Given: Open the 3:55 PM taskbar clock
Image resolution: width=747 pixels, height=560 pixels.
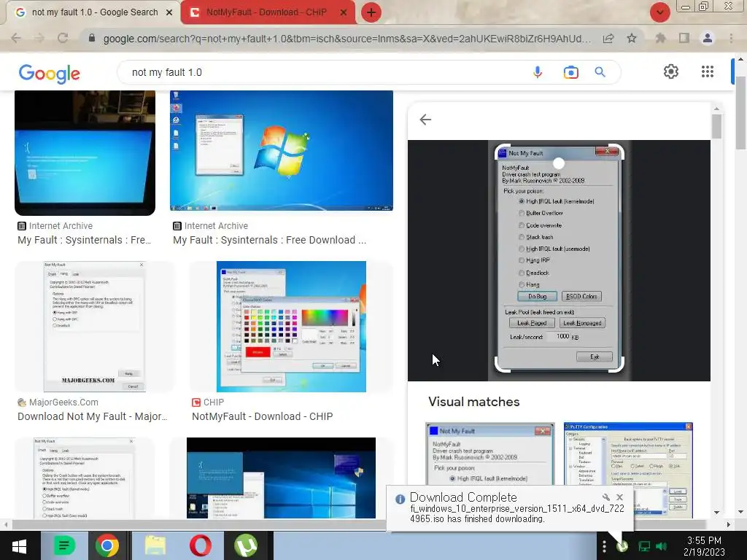Looking at the screenshot, I should click(x=704, y=546).
